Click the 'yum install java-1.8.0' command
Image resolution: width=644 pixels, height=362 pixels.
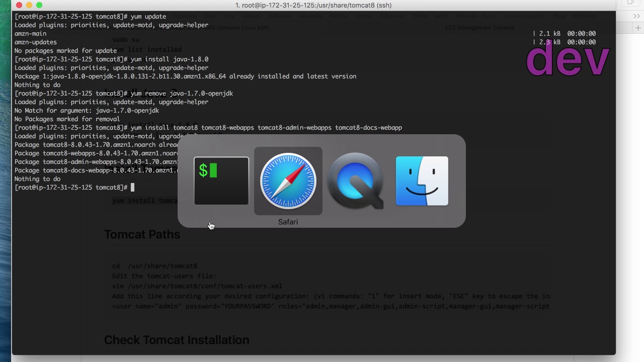[x=111, y=59]
